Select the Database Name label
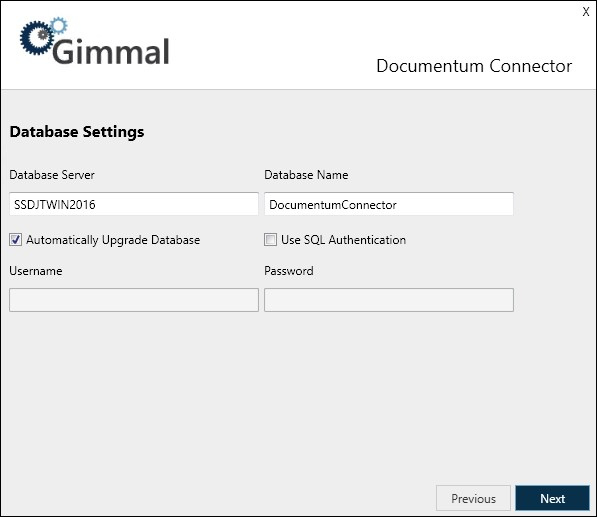This screenshot has width=597, height=517. pos(306,175)
